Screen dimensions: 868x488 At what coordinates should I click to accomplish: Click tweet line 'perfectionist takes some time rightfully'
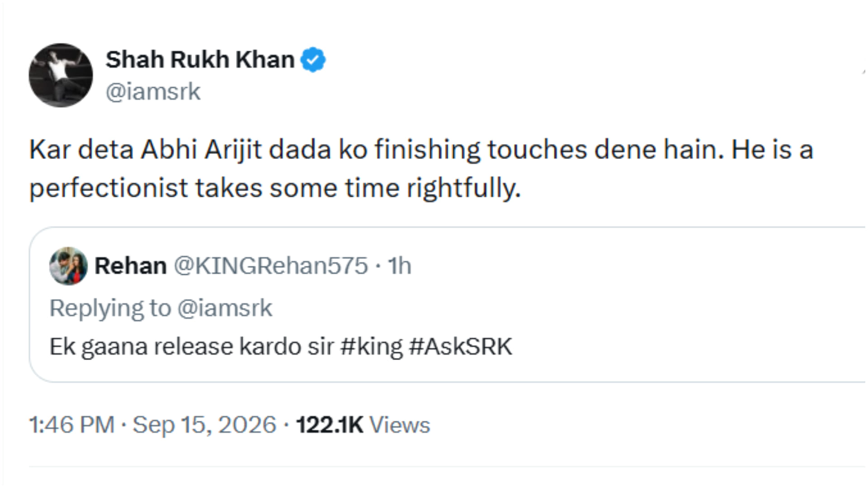[x=275, y=188]
